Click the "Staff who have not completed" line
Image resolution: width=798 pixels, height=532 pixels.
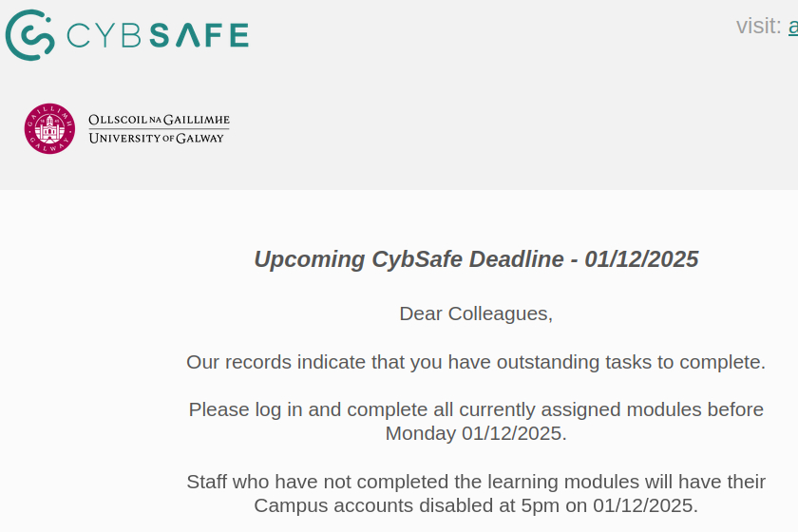[475, 482]
